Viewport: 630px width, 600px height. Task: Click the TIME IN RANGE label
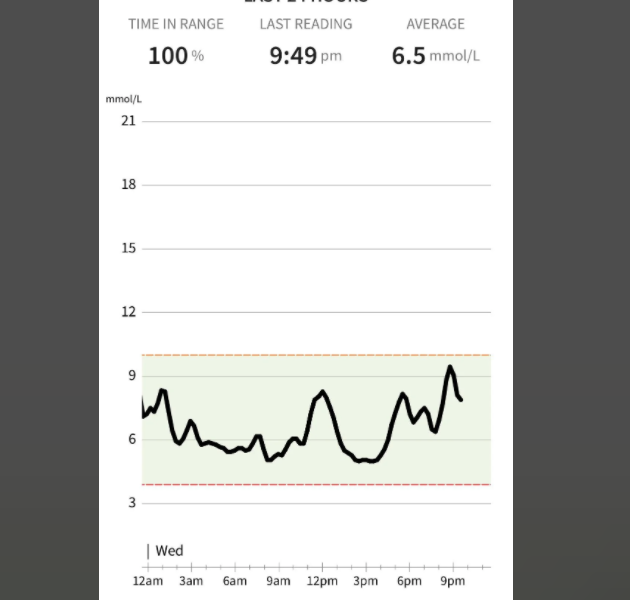[x=176, y=24]
